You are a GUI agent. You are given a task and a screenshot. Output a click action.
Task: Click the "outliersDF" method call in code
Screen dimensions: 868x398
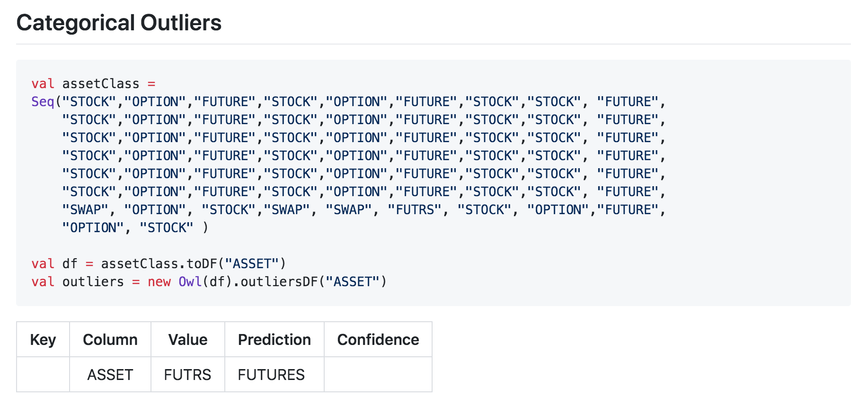(x=279, y=282)
